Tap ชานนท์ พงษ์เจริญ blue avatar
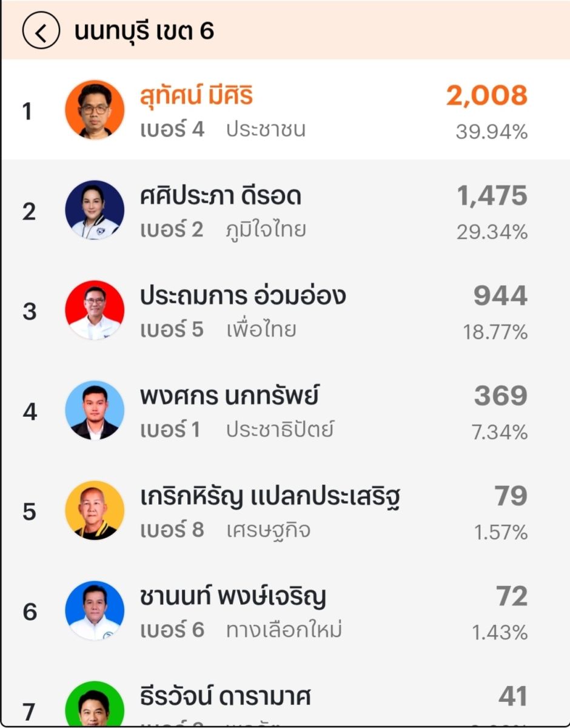 (95, 610)
